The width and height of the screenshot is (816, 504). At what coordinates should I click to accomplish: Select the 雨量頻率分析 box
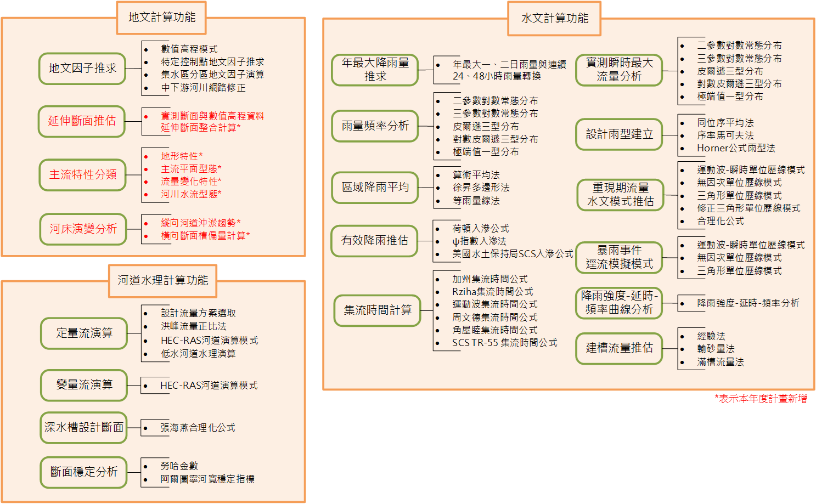tap(375, 126)
